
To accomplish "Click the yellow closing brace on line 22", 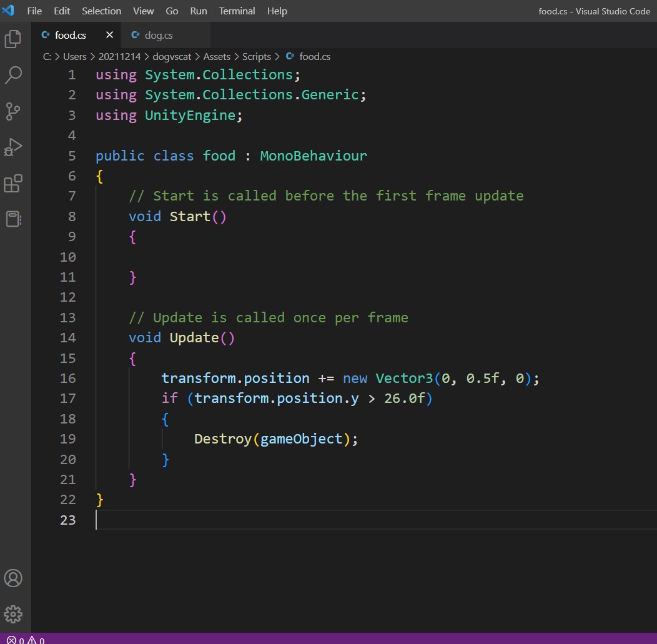I will click(x=100, y=500).
